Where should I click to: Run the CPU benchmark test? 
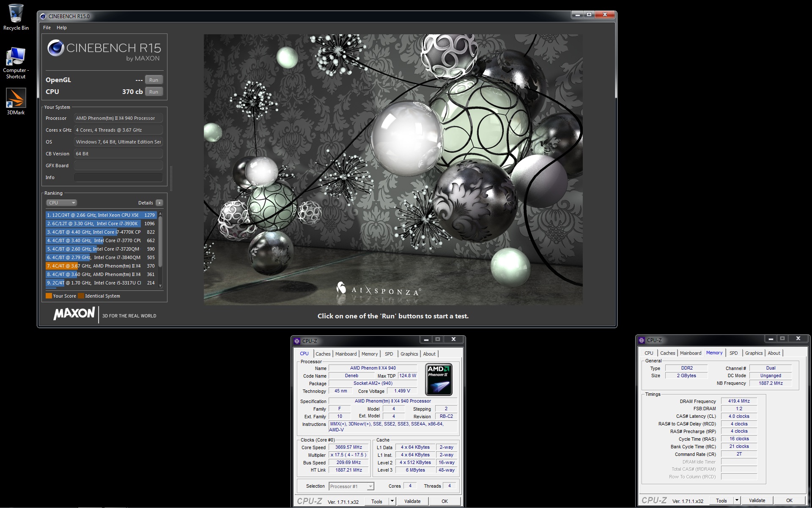click(x=154, y=92)
